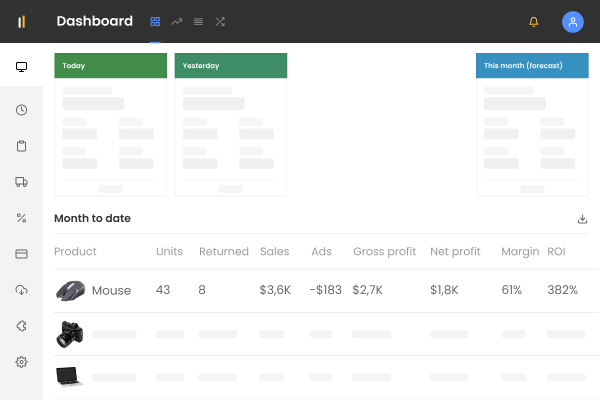This screenshot has height=400, width=600.
Task: Open the notifications bell
Action: [533, 21]
